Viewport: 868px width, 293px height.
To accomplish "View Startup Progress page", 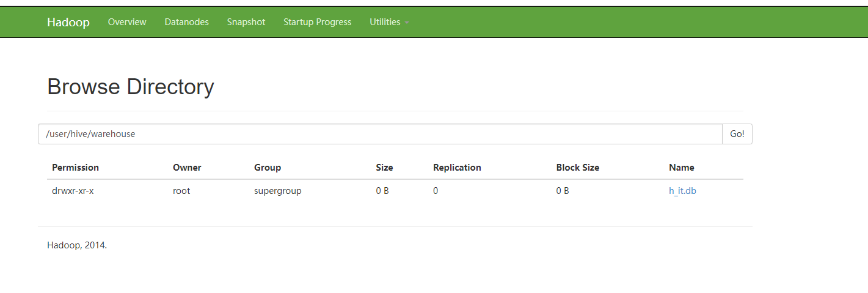I will [318, 22].
